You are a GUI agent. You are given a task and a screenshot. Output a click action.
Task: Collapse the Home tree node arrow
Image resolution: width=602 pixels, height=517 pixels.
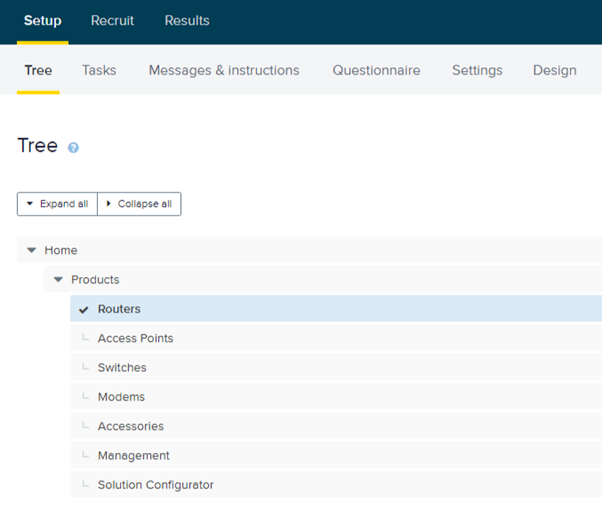[x=31, y=250]
